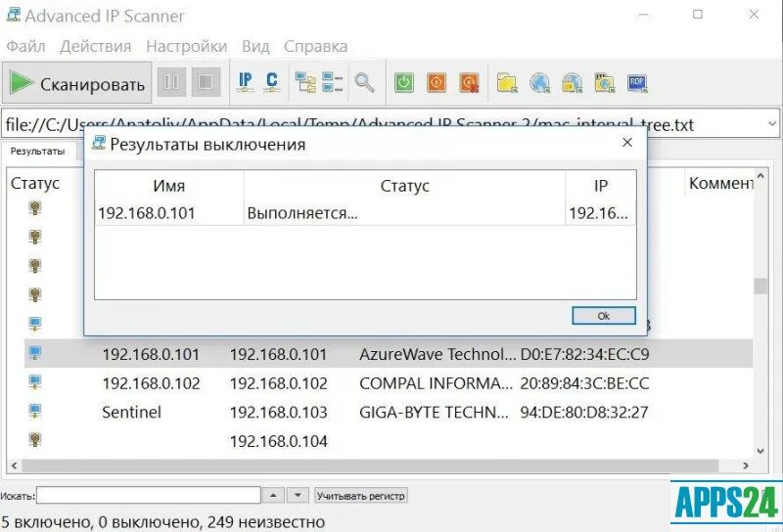This screenshot has height=532, width=783.
Task: Click the vertical scrollbar up arrow
Action: point(760,176)
